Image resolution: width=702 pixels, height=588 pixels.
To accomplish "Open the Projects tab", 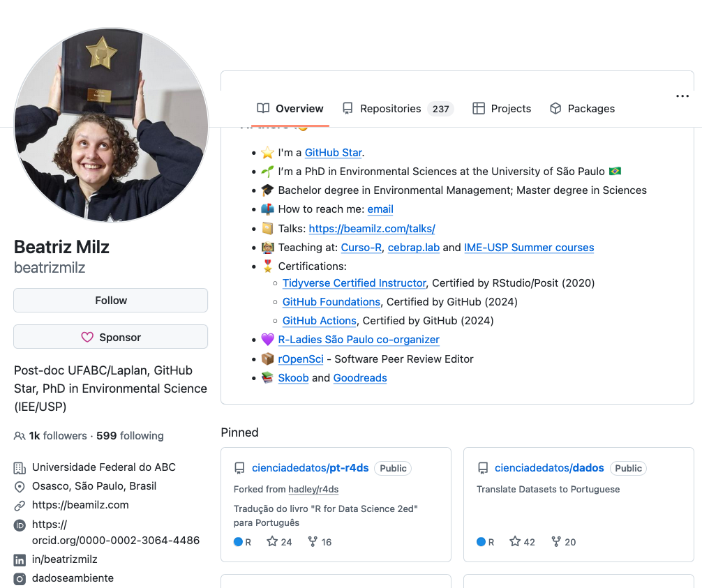I will point(502,109).
